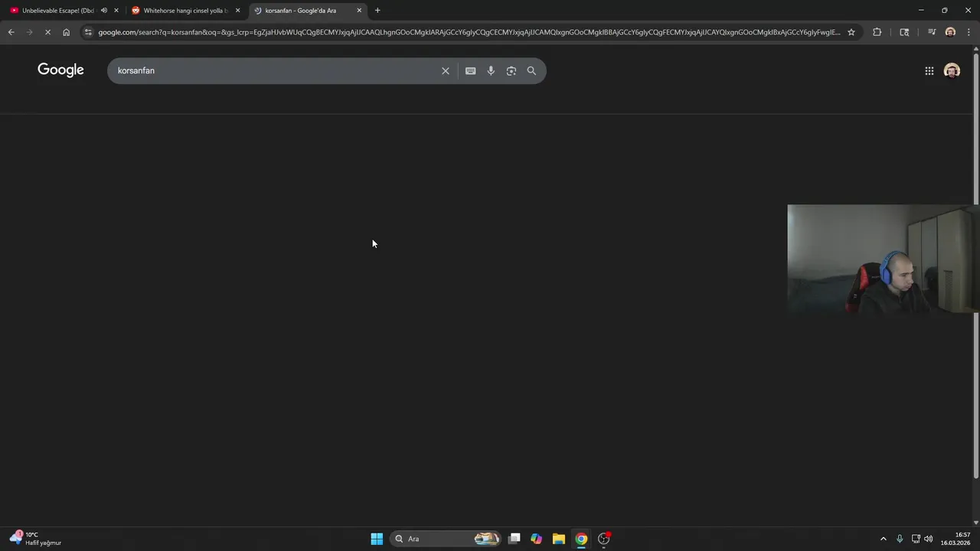Open Task View from the taskbar
Image resolution: width=980 pixels, height=551 pixels.
[514, 539]
